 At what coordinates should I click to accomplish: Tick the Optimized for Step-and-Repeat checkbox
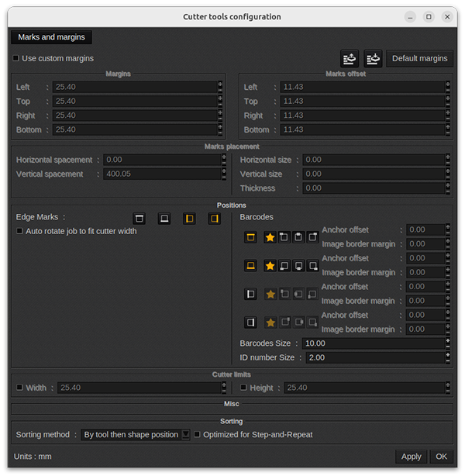(x=198, y=435)
